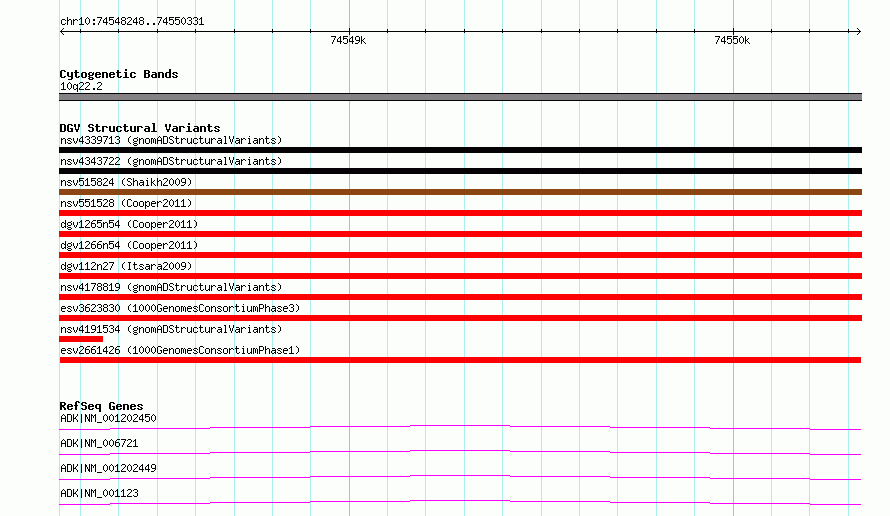The height and width of the screenshot is (516, 890).
Task: Open variant dgv1265n54 (Cooper2011) label
Action: click(129, 224)
